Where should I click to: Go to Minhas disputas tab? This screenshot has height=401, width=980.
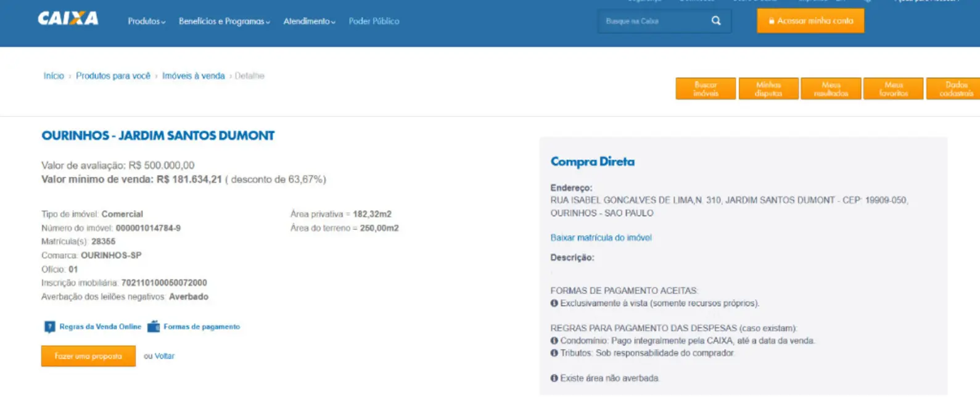pyautogui.click(x=768, y=89)
